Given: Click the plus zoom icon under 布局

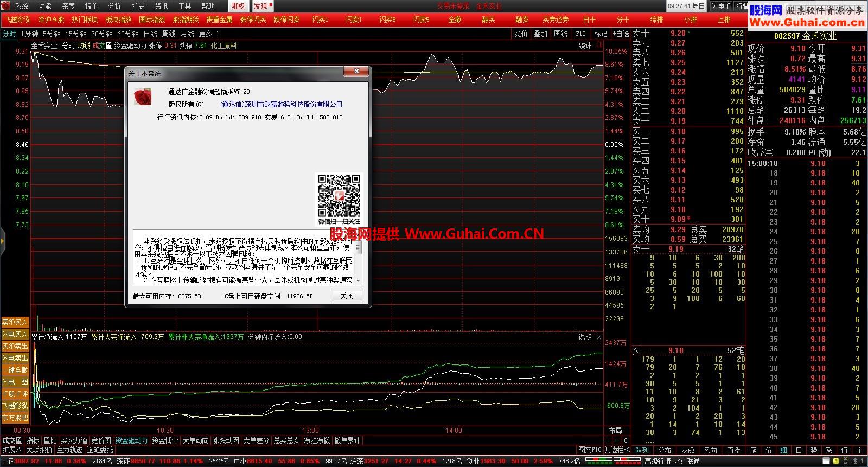Looking at the screenshot, I should click(x=608, y=440).
